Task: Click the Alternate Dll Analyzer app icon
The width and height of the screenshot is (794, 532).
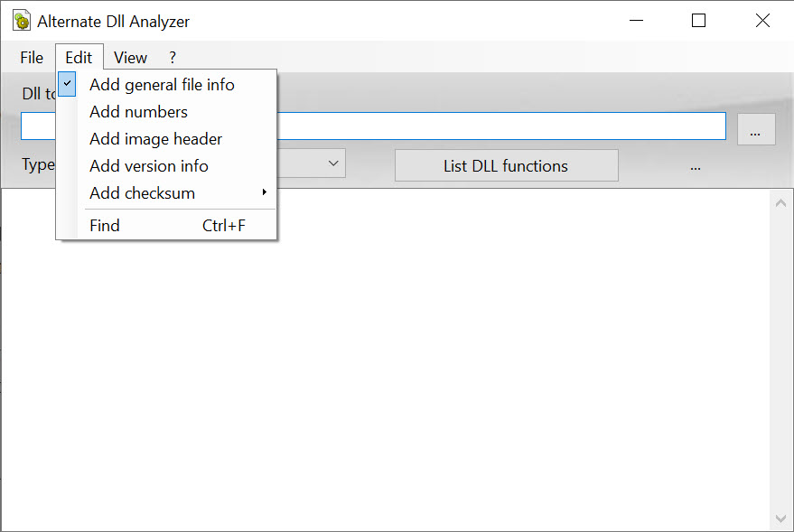Action: click(22, 21)
